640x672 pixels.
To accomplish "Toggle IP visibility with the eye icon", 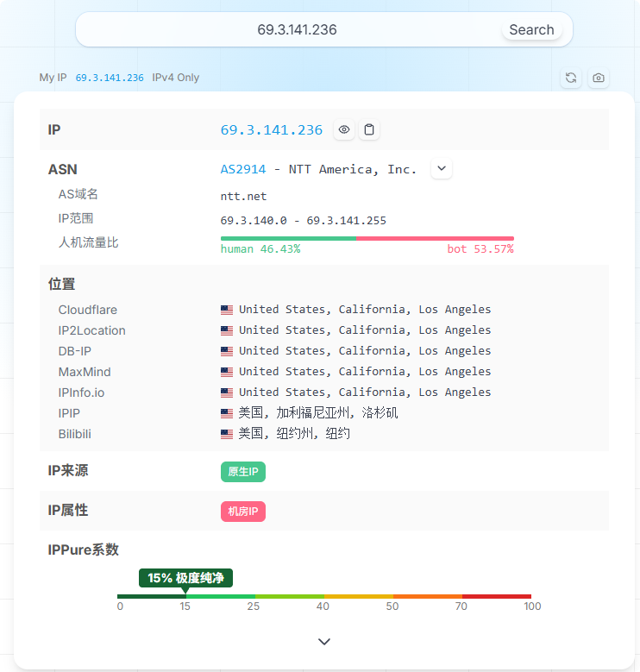I will (344, 129).
